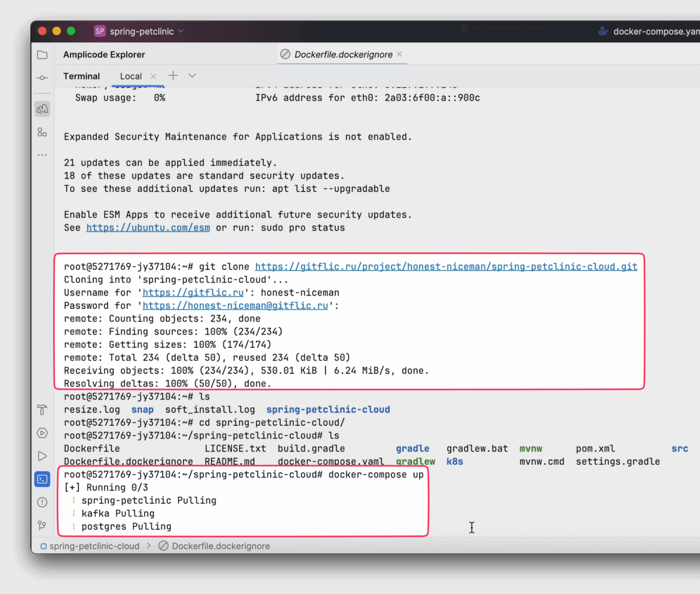The image size is (700, 594).
Task: Click the LICENSE.txt file name
Action: [236, 449]
